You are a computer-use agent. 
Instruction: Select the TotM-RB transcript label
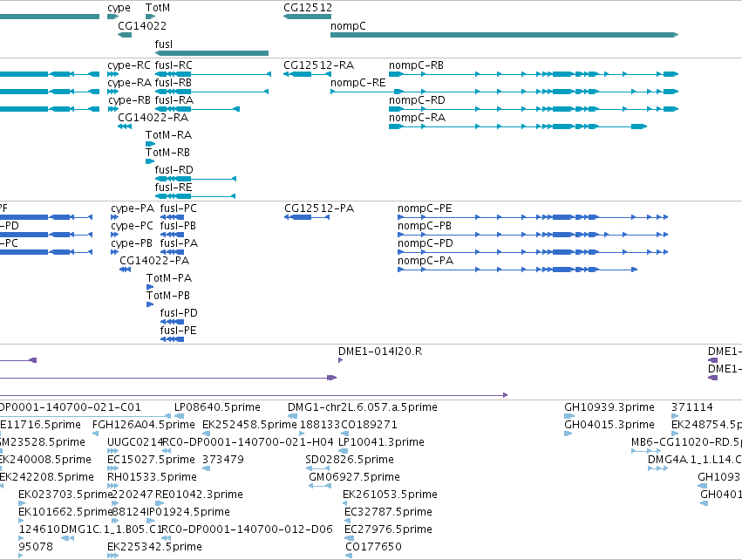(168, 153)
